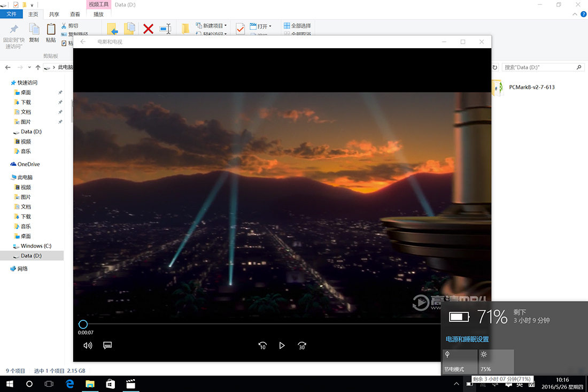Viewport: 588px width, 392px height.
Task: Click the Rename icon in the ribbon
Action: point(165,29)
